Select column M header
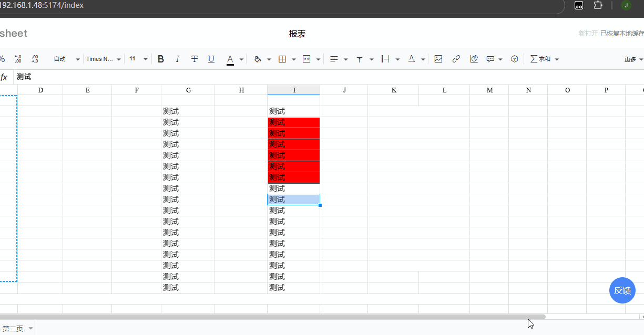The width and height of the screenshot is (644, 335). click(489, 90)
